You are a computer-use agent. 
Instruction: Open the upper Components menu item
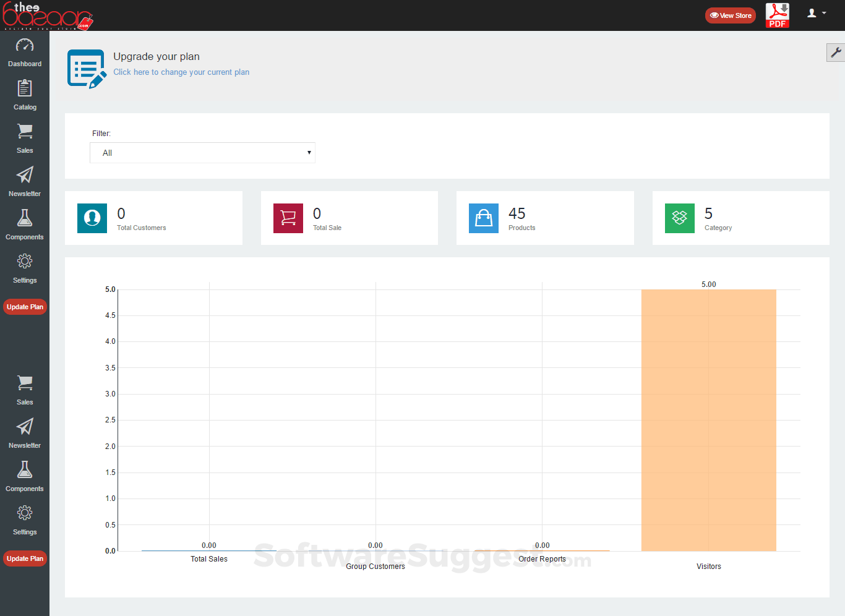pos(25,225)
